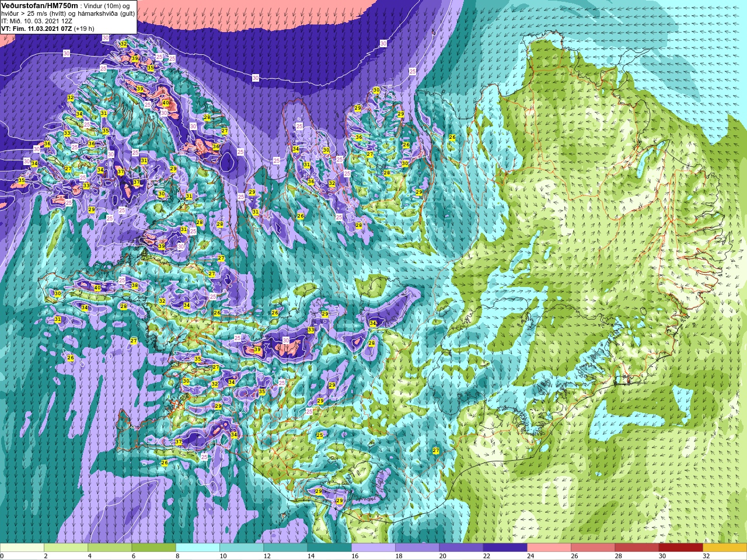Choose the red legend swatch for 28 to 30
The height and width of the screenshot is (560, 747).
[637, 548]
